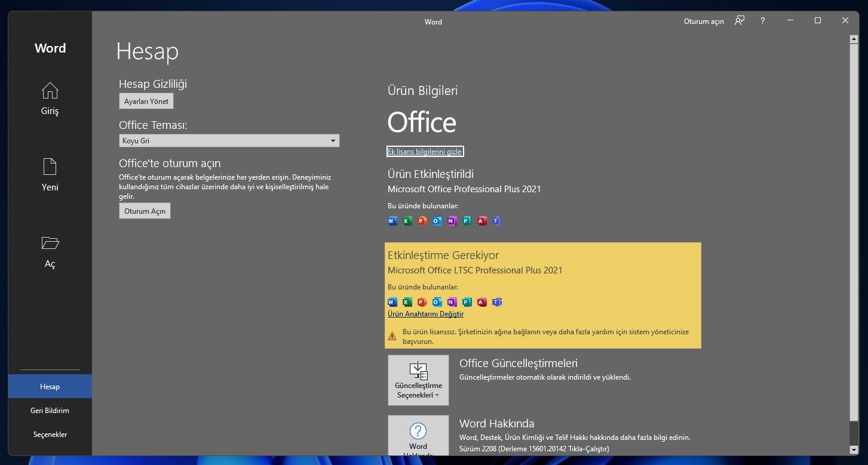Click the Ayarları Yönet button
Image resolution: width=868 pixels, height=465 pixels.
(146, 101)
